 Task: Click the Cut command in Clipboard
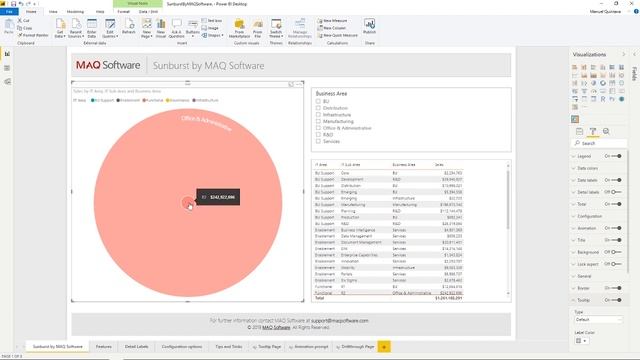(x=23, y=20)
